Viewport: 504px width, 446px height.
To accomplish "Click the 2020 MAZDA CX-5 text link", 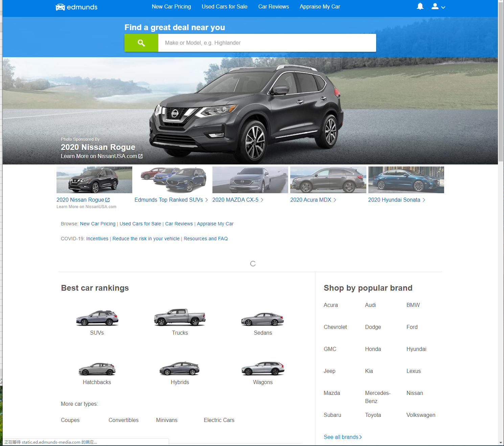I will [x=235, y=200].
